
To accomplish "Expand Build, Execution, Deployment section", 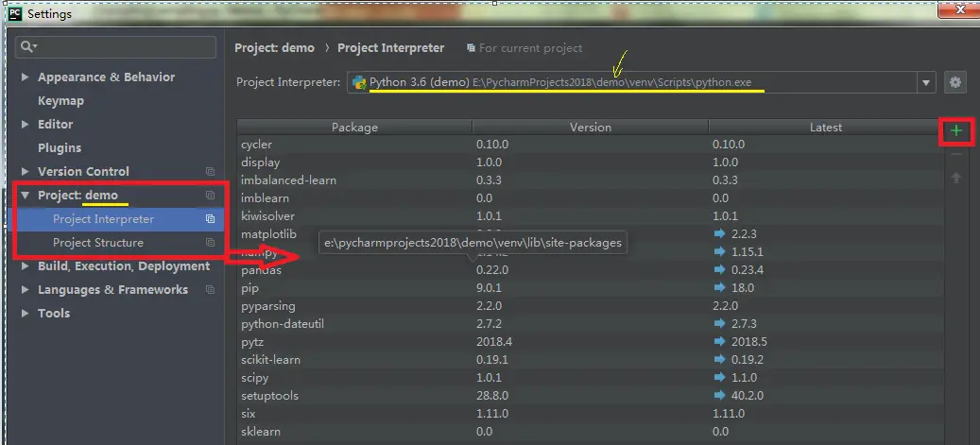I will 25,266.
